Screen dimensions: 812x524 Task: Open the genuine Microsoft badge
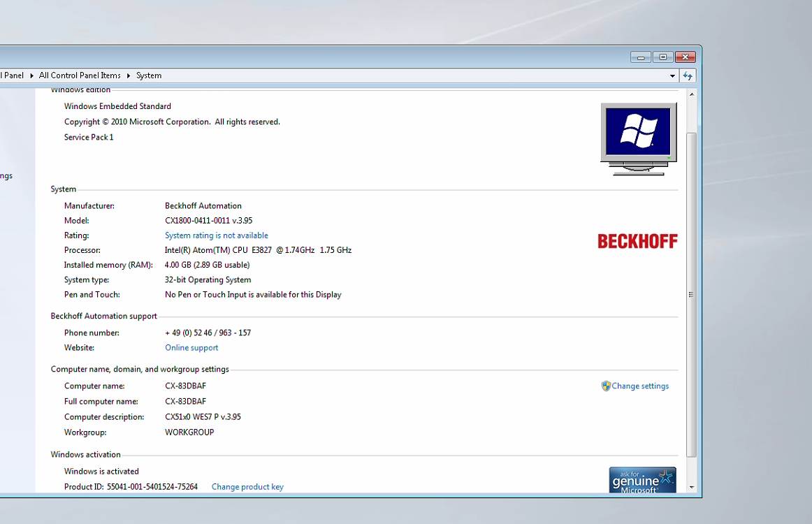(x=642, y=480)
